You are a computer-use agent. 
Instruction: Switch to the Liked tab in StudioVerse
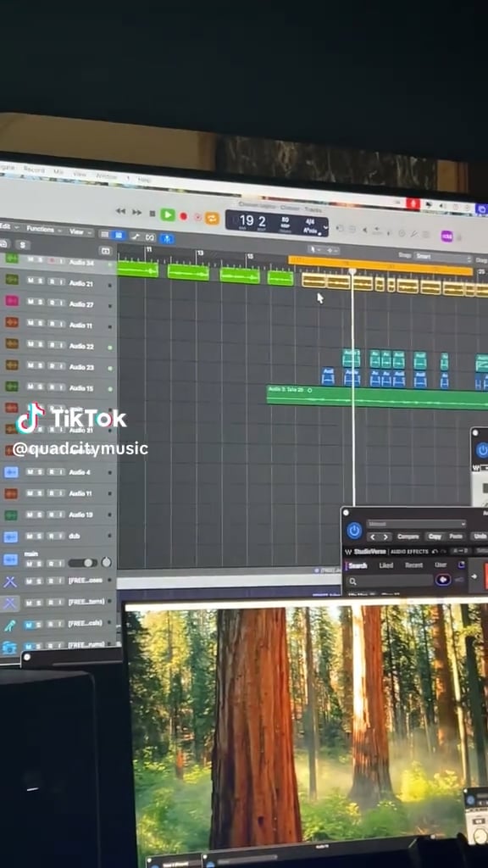click(385, 565)
